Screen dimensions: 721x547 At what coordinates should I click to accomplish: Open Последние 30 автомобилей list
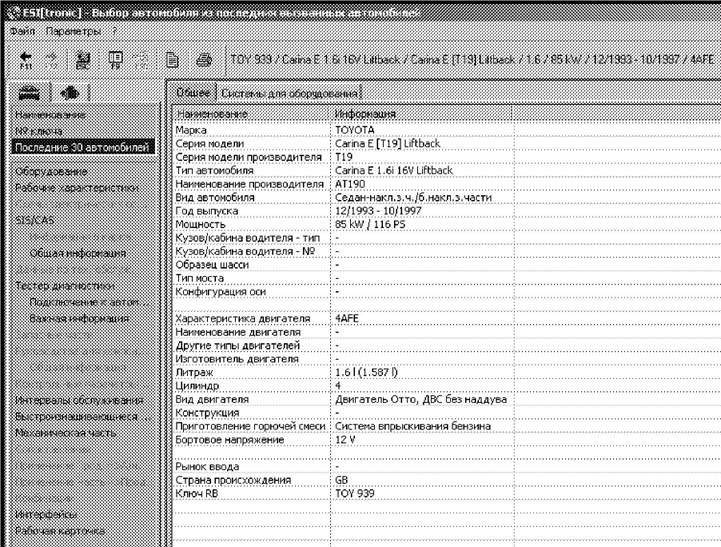[82, 147]
